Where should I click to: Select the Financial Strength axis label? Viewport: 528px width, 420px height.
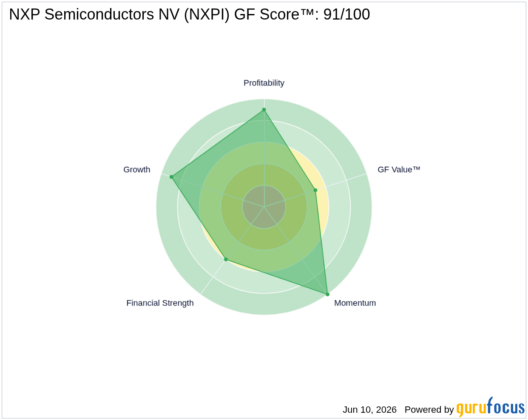click(x=160, y=303)
